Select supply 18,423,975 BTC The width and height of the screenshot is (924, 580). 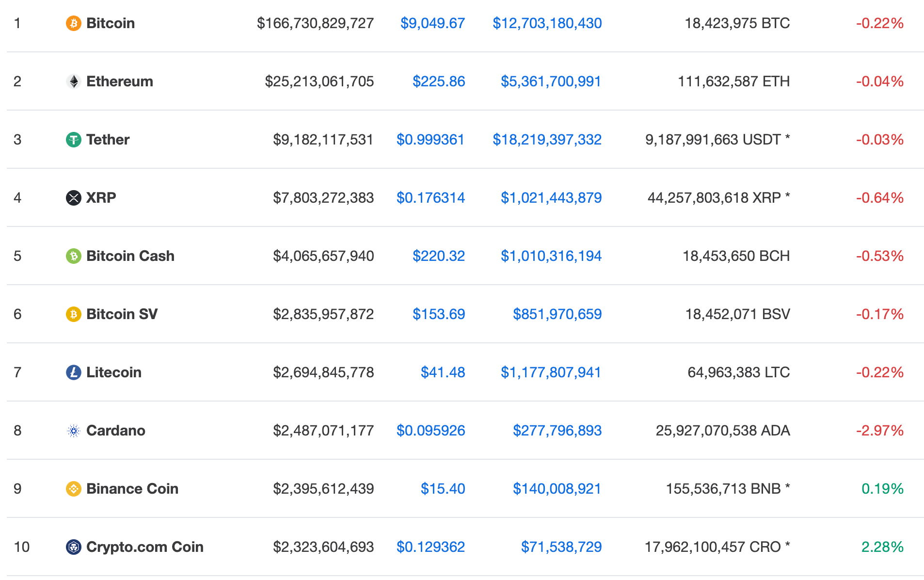tap(737, 23)
